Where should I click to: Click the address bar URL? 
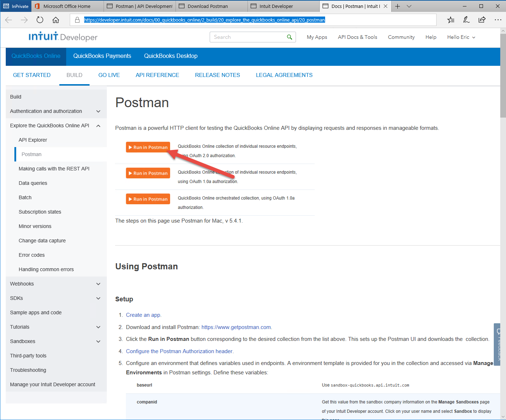[x=204, y=20]
